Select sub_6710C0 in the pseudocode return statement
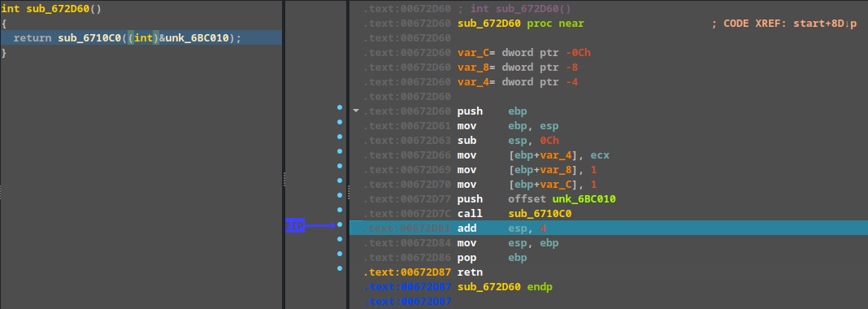 (89, 38)
